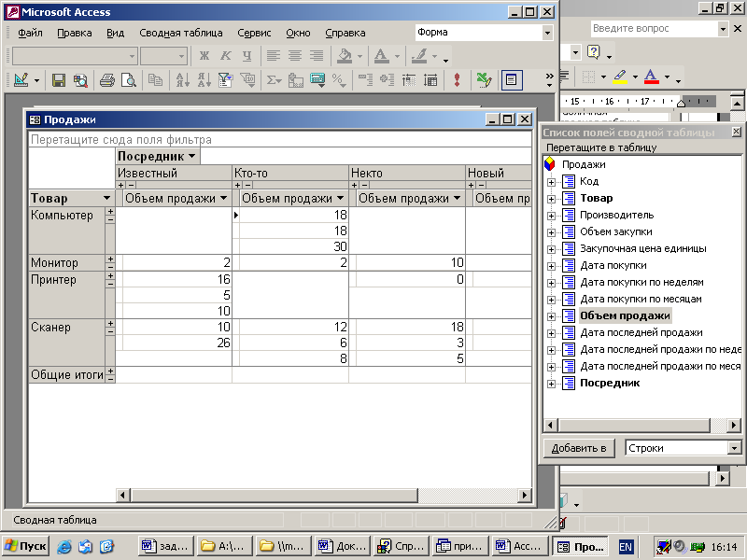Open the Форма object dropdown
This screenshot has height=560, width=747.
tap(547, 33)
